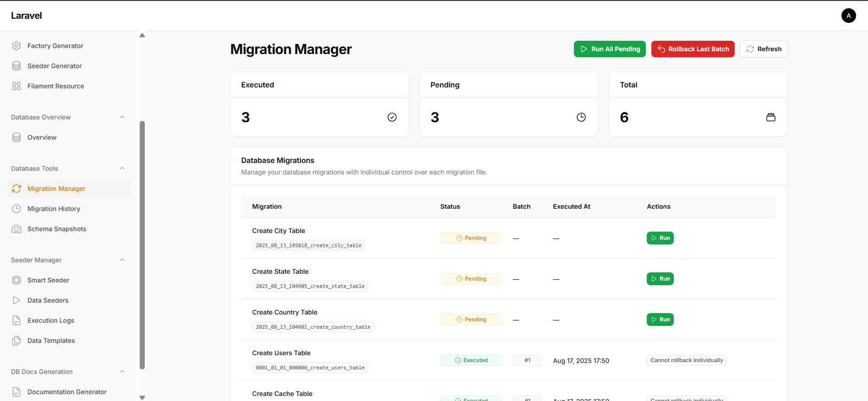Image resolution: width=868 pixels, height=401 pixels.
Task: Run the Create City Table migration
Action: point(660,238)
